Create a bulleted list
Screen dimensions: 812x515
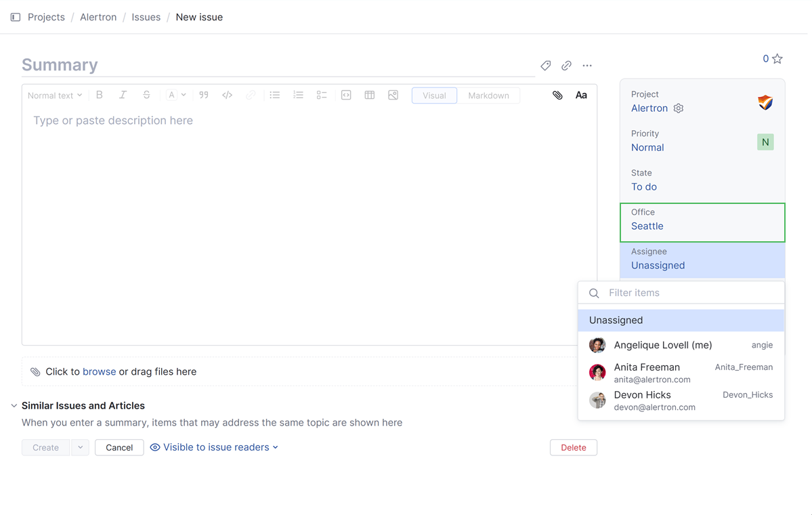pyautogui.click(x=274, y=95)
